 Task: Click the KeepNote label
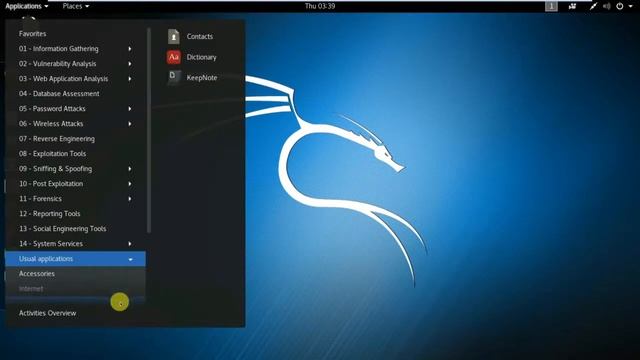tap(202, 78)
